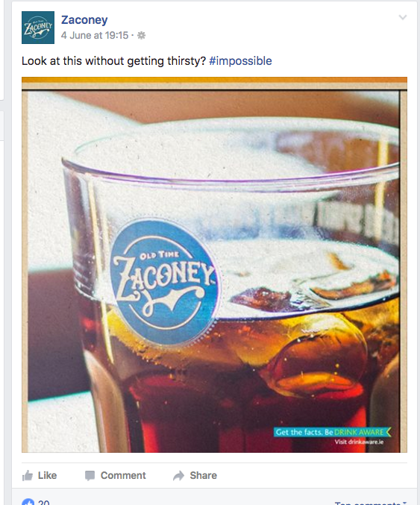This screenshot has height=505, width=420.
Task: Click the Drink Aware banner in photo
Action: click(x=333, y=432)
